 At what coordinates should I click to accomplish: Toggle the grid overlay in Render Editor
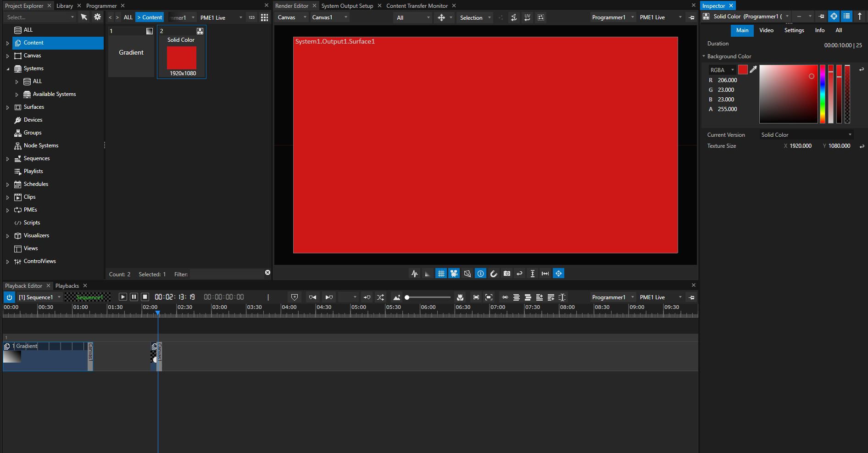coord(441,273)
